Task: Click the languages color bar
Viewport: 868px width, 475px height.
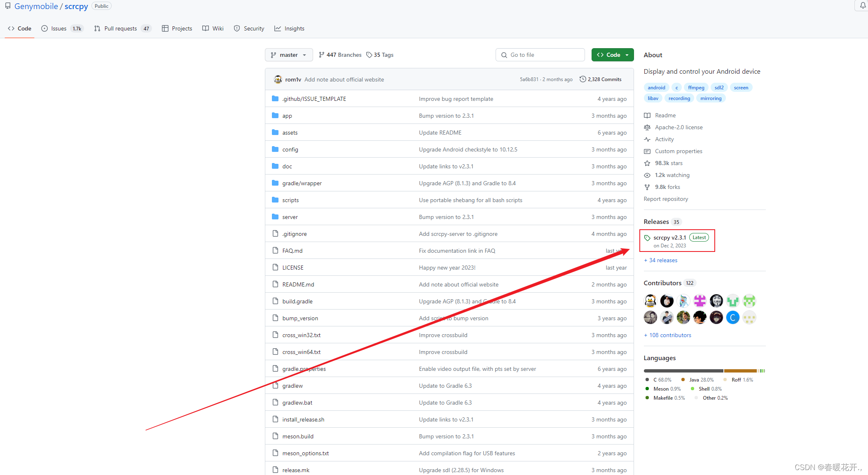Action: (x=704, y=371)
